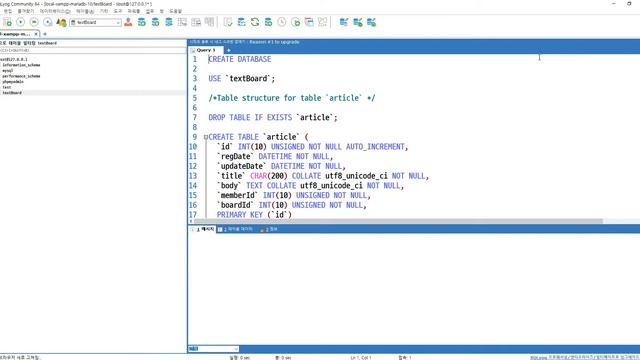The width and height of the screenshot is (640, 360).
Task: Switch to the 2 테이블 데이터 result tab
Action: (x=236, y=229)
